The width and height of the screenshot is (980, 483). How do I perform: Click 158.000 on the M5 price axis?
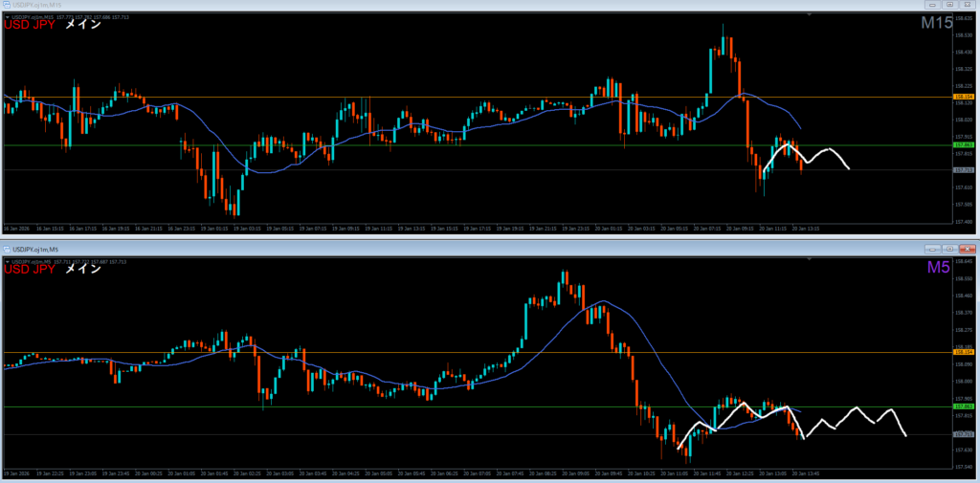(x=963, y=381)
